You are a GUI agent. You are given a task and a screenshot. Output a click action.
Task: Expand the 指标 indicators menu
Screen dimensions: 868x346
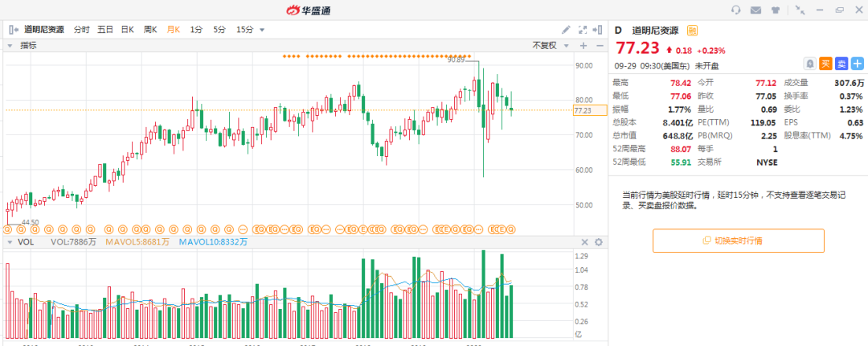coord(23,46)
